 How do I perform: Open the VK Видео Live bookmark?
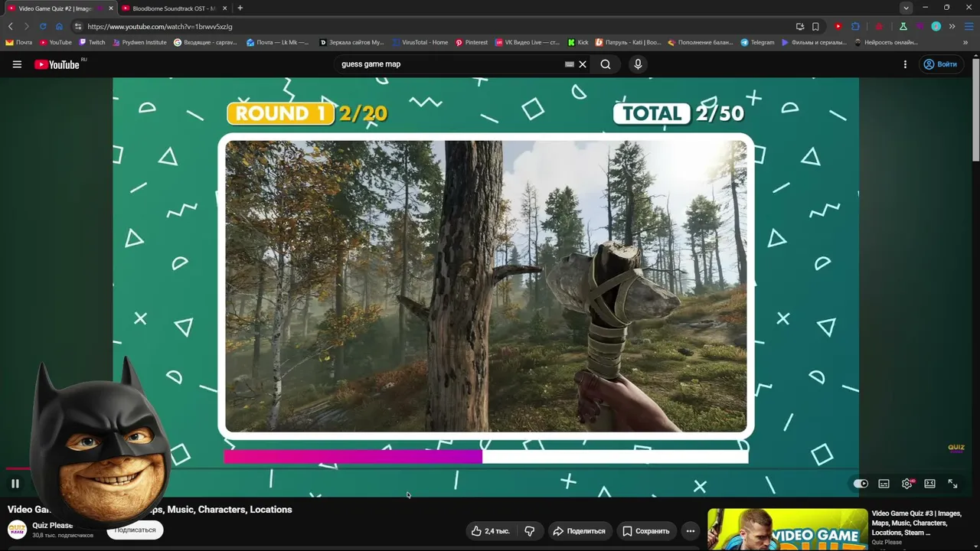[x=528, y=43]
